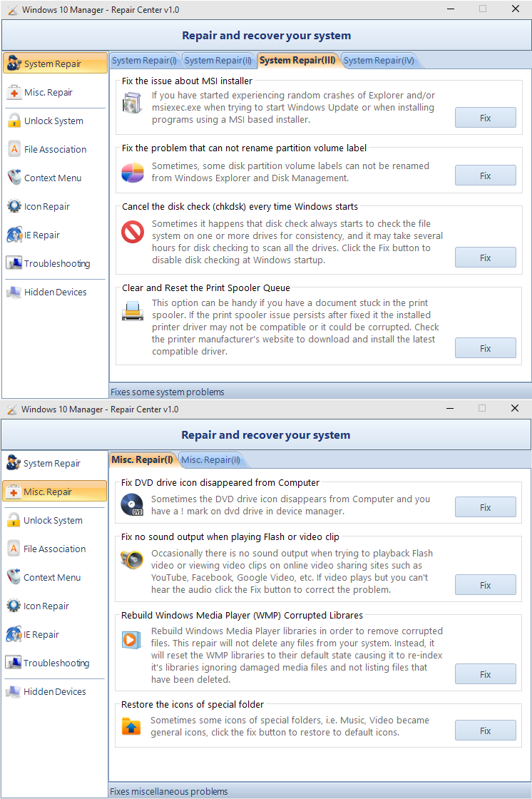Select Icon Repair in the lower window sidebar
532x799 pixels.
pos(54,606)
